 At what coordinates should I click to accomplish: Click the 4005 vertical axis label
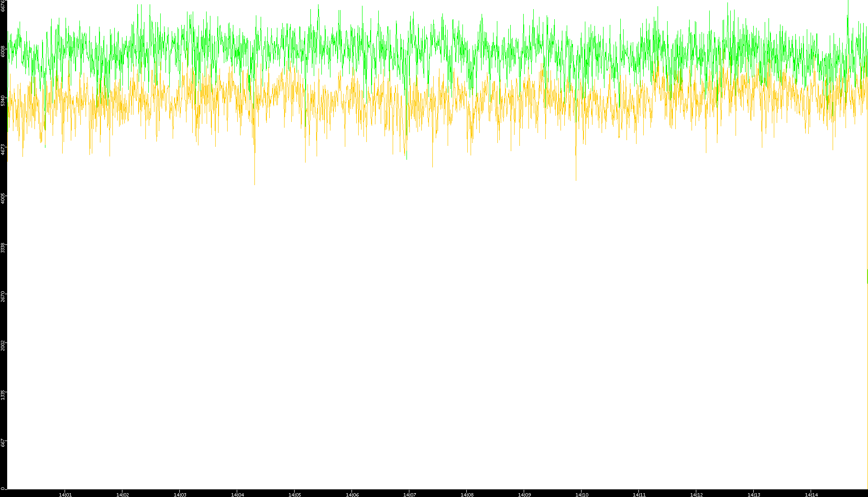[x=3, y=198]
